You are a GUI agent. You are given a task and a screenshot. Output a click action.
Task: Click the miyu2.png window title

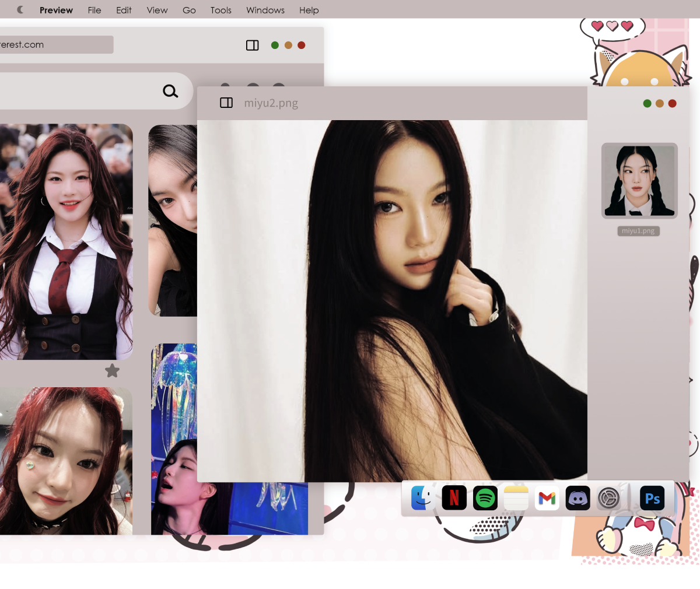(x=271, y=103)
